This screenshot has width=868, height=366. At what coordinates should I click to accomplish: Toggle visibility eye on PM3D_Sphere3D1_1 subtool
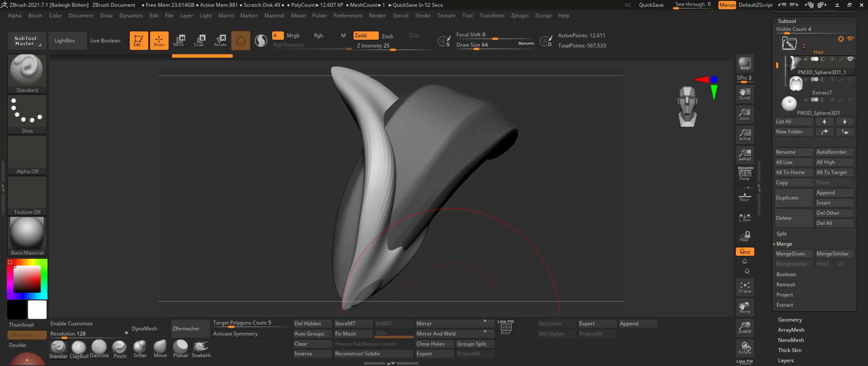point(850,59)
